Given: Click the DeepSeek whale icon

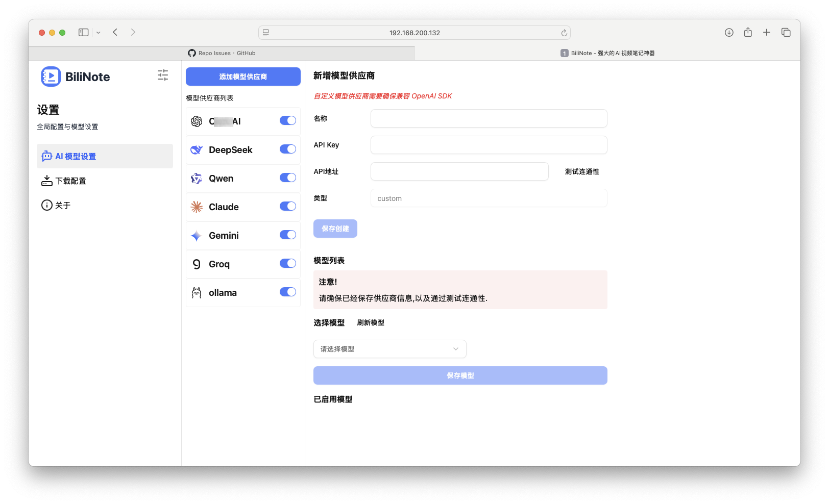Looking at the screenshot, I should [197, 149].
